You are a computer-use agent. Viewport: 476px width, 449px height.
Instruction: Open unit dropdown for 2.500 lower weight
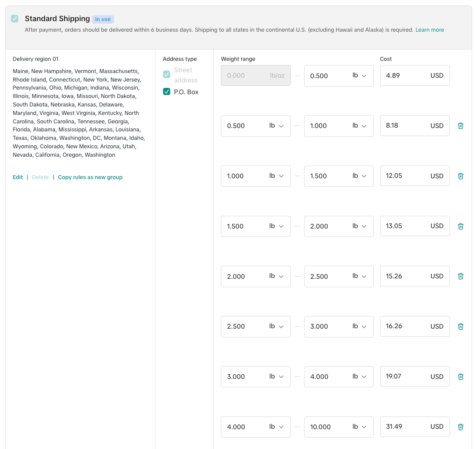276,327
